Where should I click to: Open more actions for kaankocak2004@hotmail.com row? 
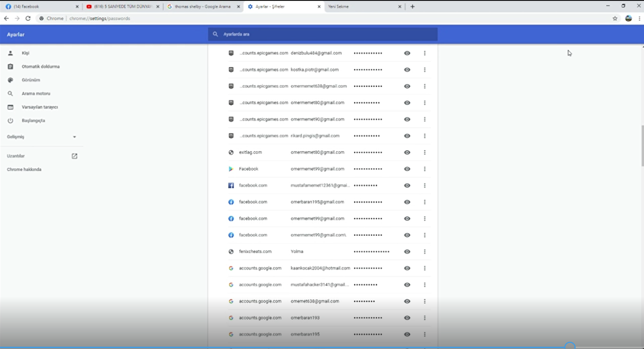click(x=425, y=268)
